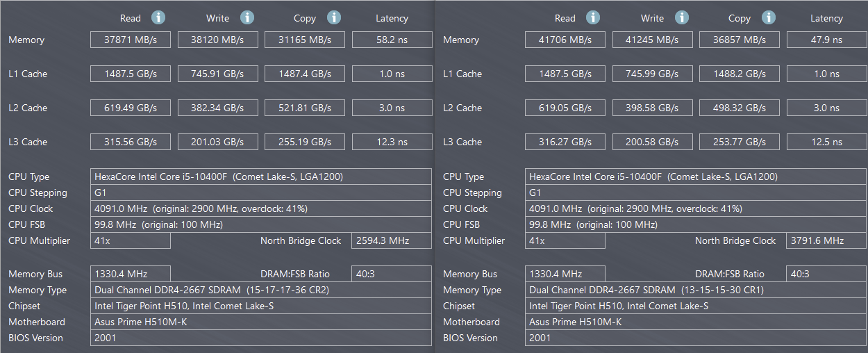The width and height of the screenshot is (868, 353).
Task: Open the Copy info icon in left panel
Action: pos(334,17)
